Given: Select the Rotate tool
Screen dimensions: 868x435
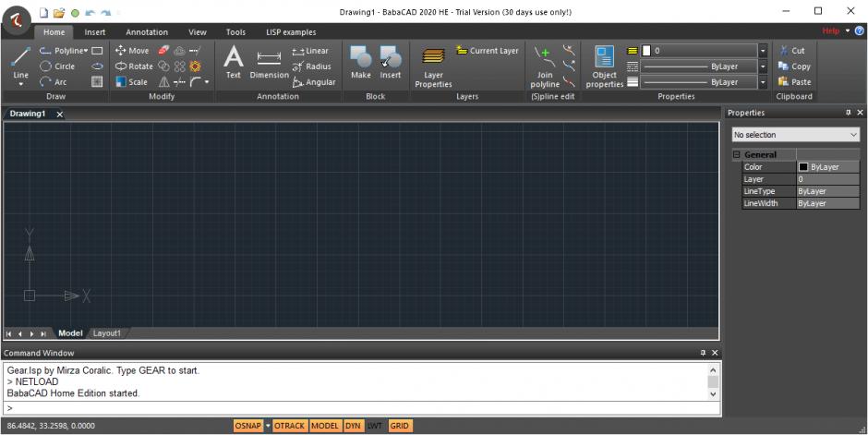Looking at the screenshot, I should 133,66.
